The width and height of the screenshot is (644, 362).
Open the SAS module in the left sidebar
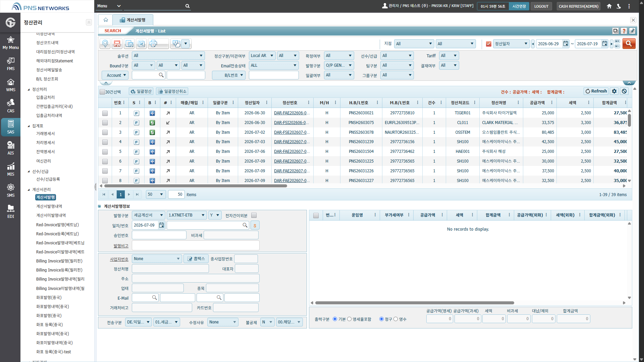[x=11, y=127]
